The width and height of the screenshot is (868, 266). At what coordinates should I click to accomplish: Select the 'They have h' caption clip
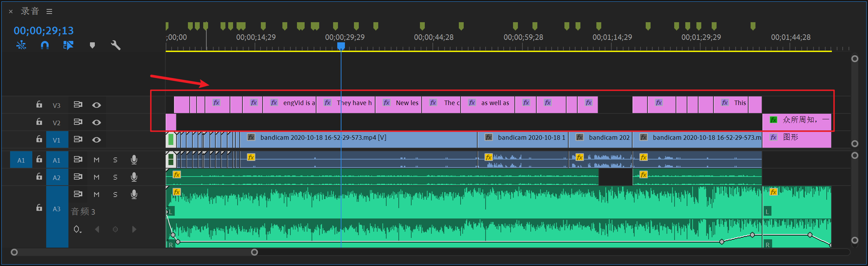(346, 105)
